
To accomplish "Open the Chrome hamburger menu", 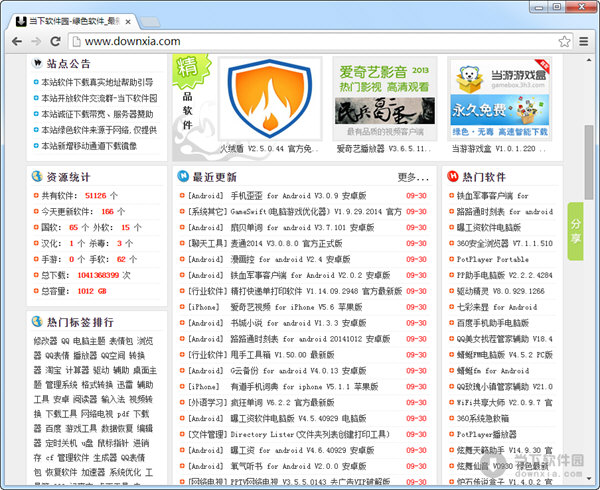I will pyautogui.click(x=584, y=41).
